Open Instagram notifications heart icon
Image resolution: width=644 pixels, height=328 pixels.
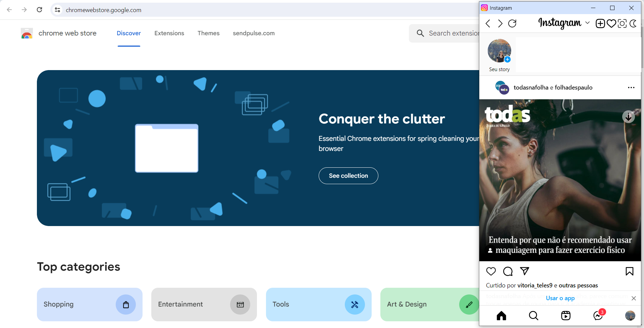(611, 23)
